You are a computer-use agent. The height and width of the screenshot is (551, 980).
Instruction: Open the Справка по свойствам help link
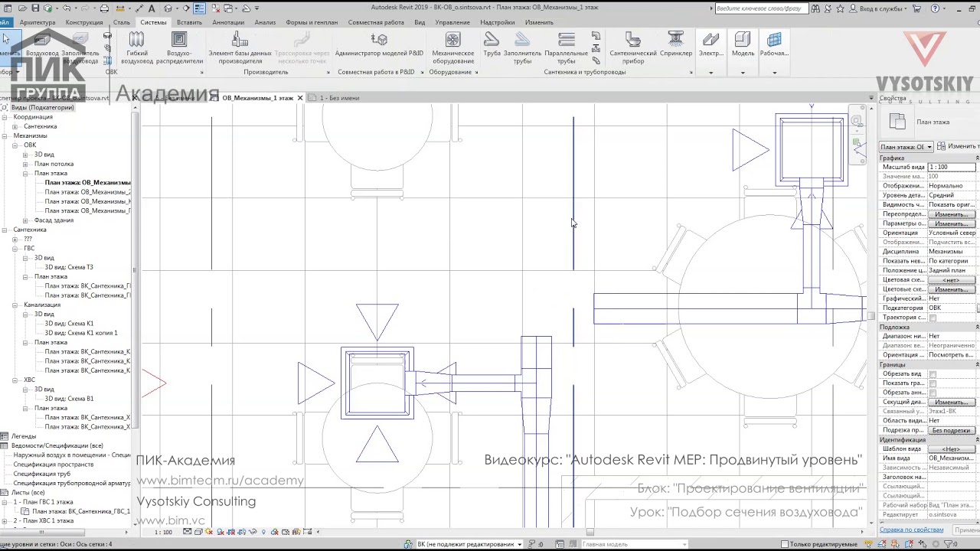pyautogui.click(x=911, y=530)
